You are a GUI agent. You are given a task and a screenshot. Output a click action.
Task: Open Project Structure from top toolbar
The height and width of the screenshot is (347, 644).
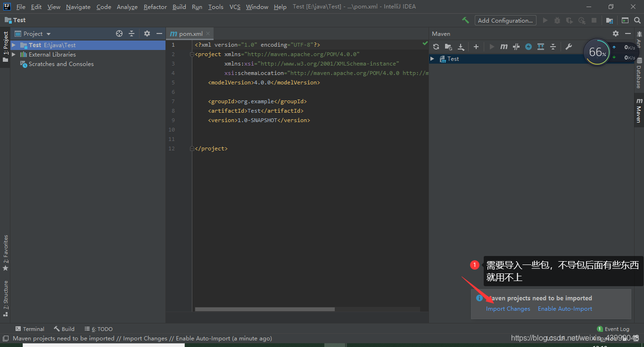pos(610,20)
